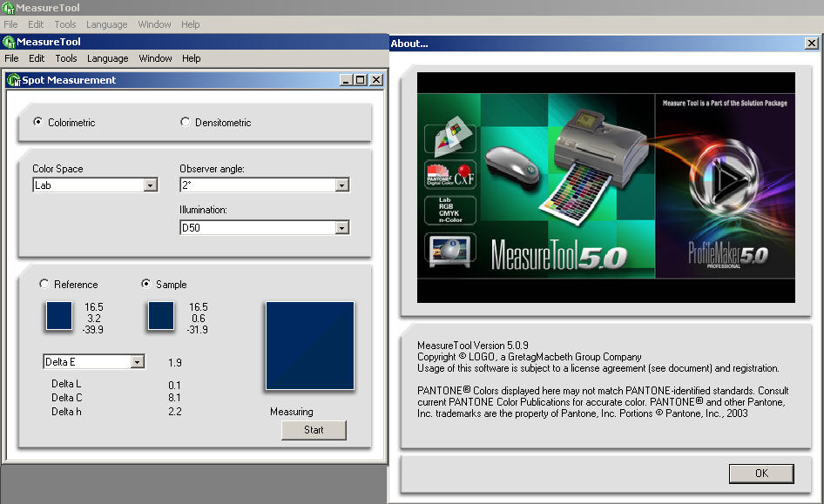This screenshot has width=824, height=504.
Task: Click the color gamut charts icon in About splash
Action: [x=449, y=138]
